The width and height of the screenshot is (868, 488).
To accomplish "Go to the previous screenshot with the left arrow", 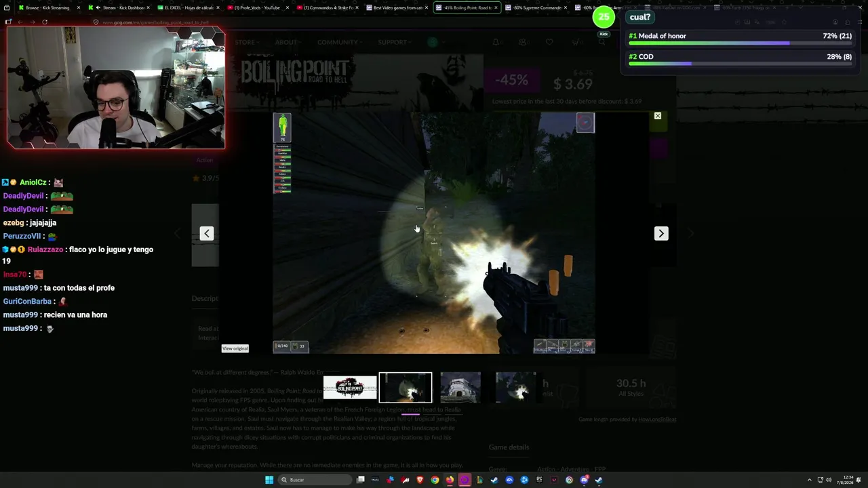I will tap(207, 233).
